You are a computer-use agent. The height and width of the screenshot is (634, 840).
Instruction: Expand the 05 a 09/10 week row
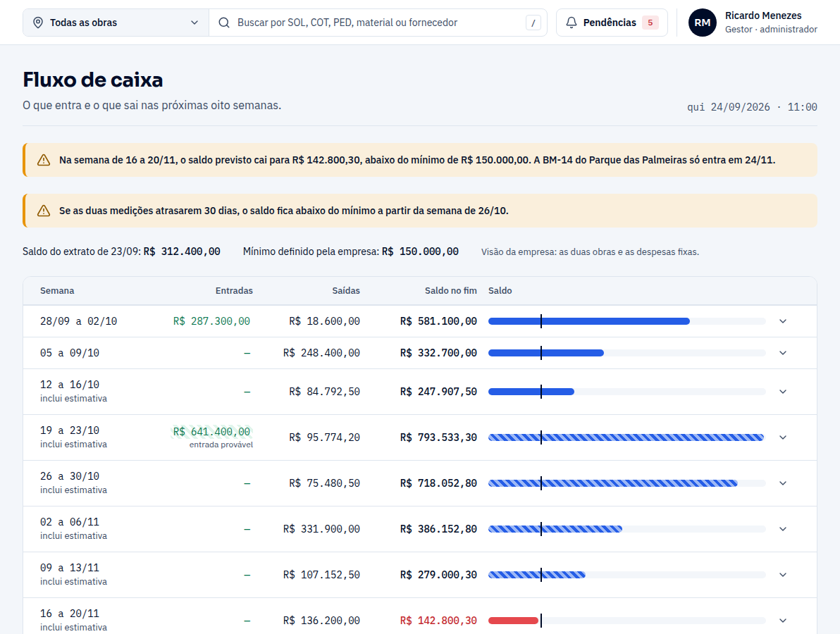point(783,353)
